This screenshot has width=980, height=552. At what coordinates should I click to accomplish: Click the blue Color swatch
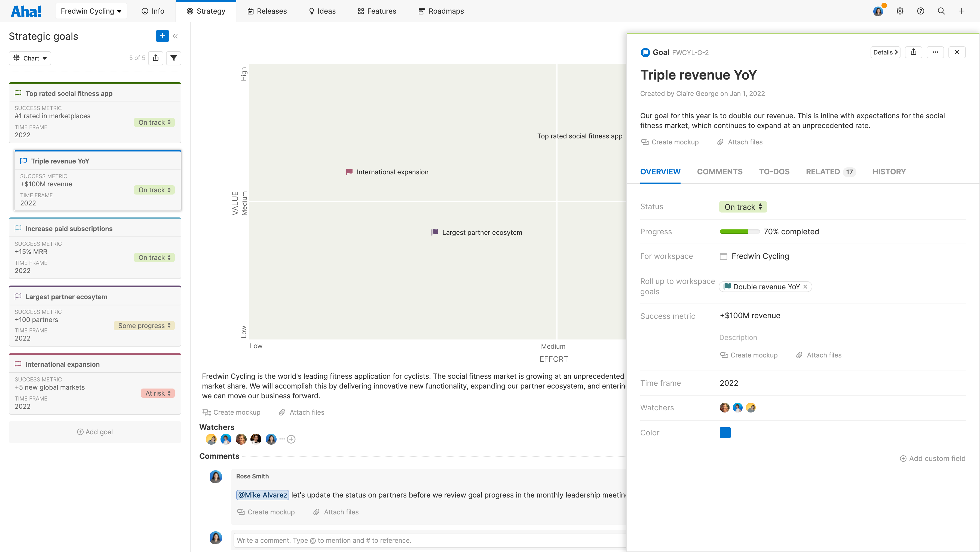pos(725,432)
